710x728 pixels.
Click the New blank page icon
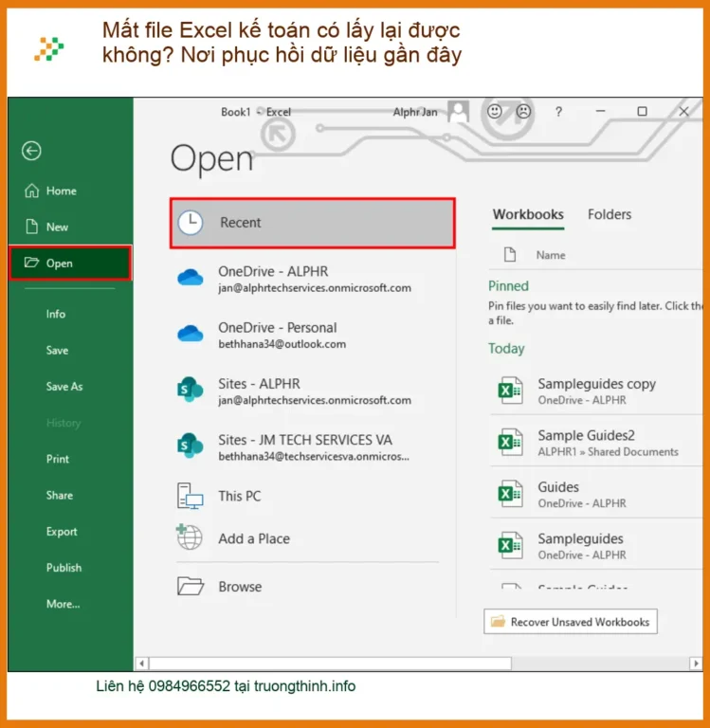click(31, 227)
